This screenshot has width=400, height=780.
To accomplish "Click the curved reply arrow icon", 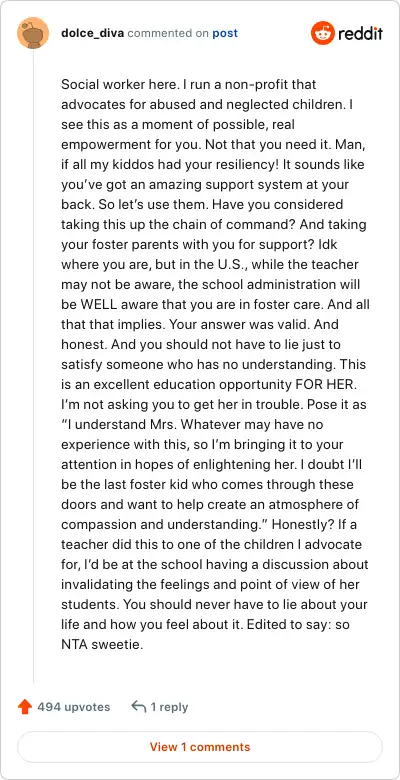I will coord(138,706).
